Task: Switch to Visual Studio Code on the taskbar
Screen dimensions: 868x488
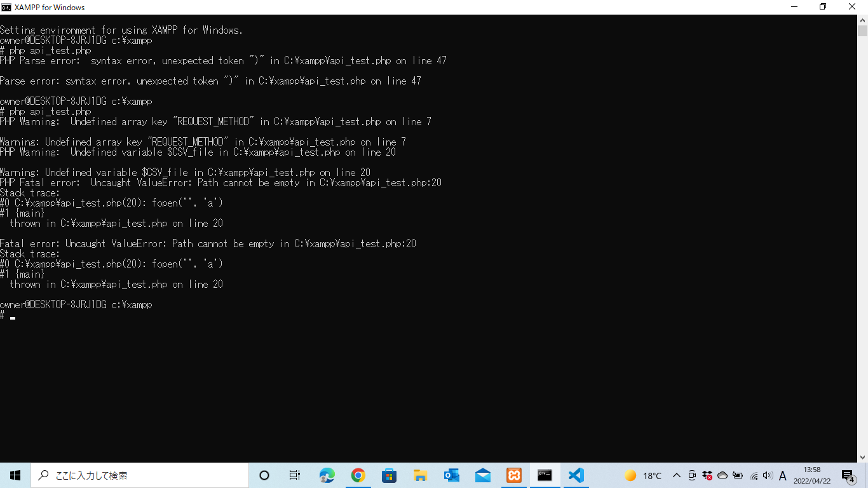Action: point(576,475)
